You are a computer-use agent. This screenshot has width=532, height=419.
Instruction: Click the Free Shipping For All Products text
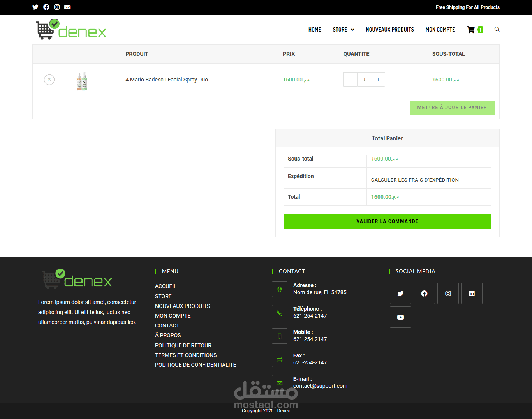point(468,7)
